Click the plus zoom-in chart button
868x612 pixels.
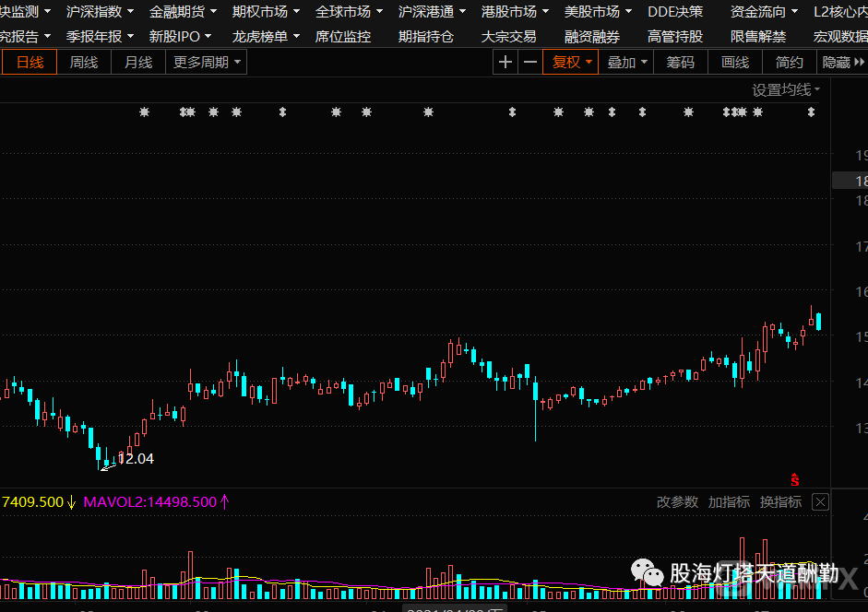pyautogui.click(x=505, y=62)
